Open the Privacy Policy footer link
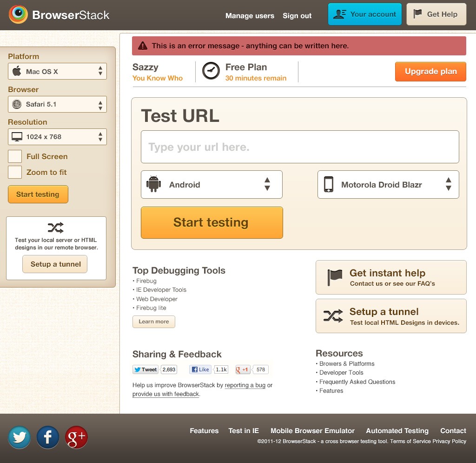The width and height of the screenshot is (476, 463). coord(450,442)
